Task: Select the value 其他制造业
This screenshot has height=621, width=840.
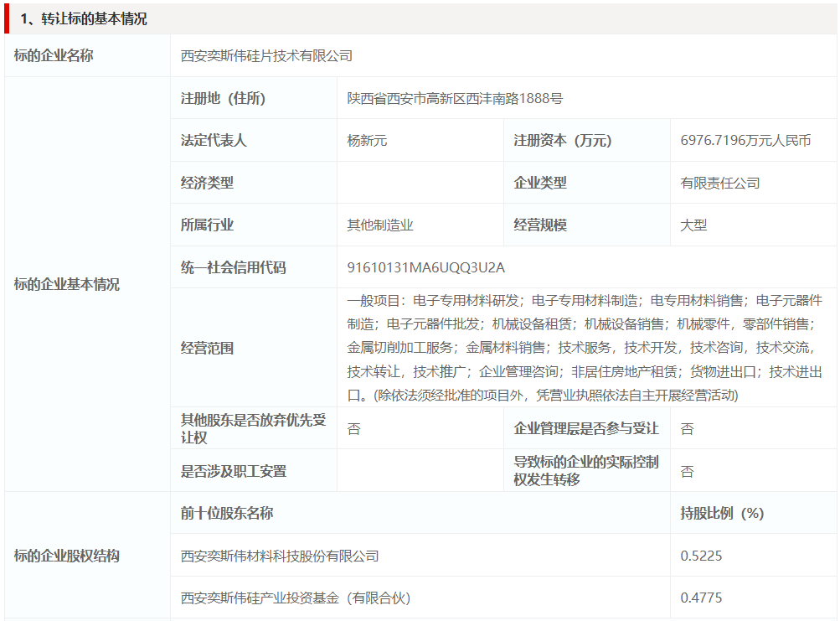Action: click(x=380, y=225)
